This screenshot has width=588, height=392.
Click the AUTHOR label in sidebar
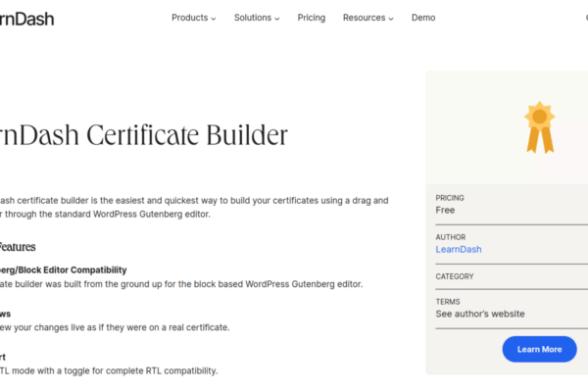(451, 237)
